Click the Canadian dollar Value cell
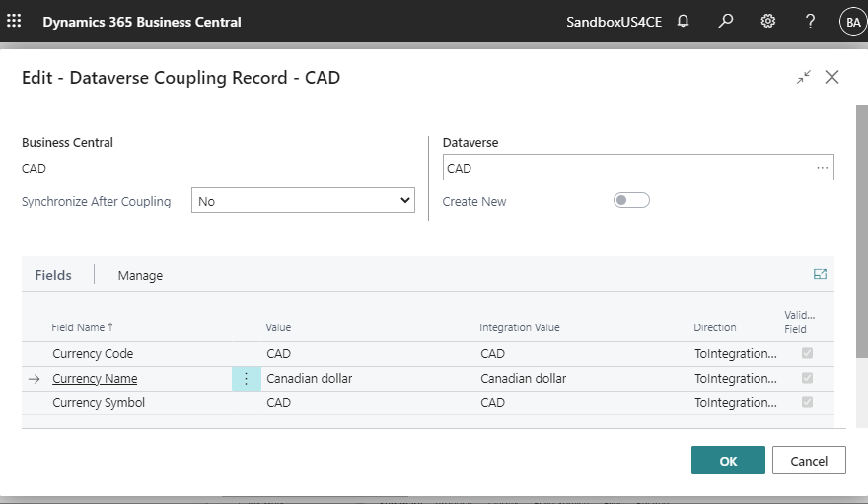 click(x=310, y=379)
